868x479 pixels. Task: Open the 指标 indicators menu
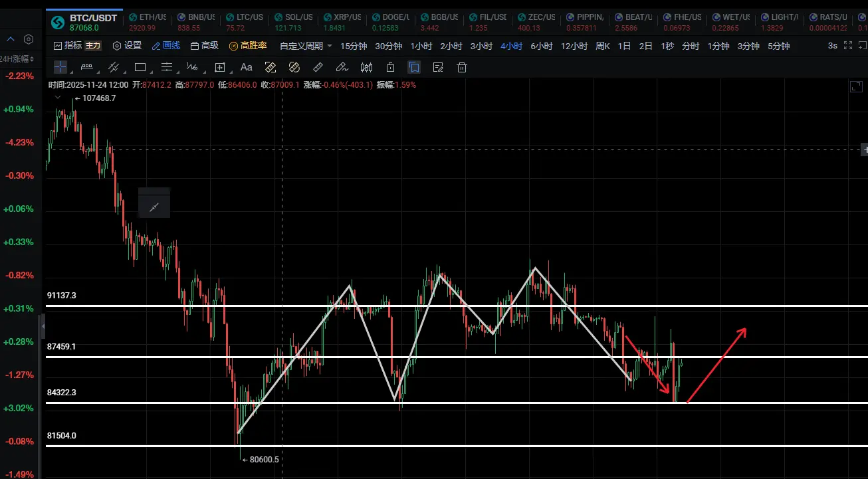[68, 46]
